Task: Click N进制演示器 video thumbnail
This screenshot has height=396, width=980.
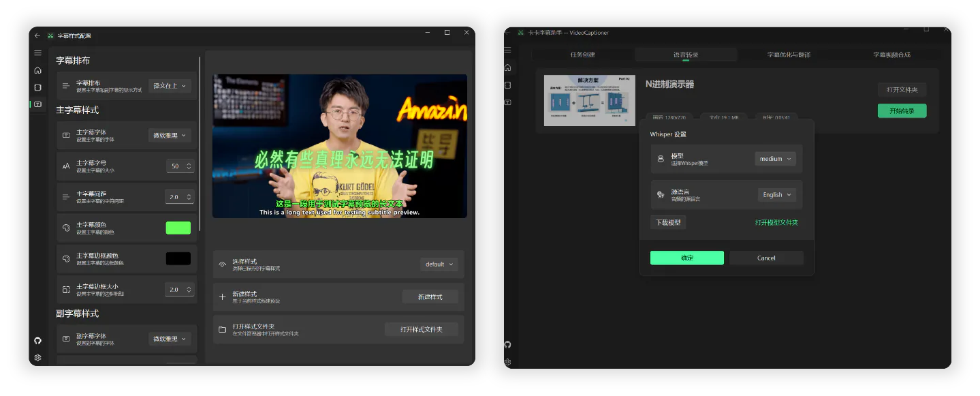Action: coord(590,100)
